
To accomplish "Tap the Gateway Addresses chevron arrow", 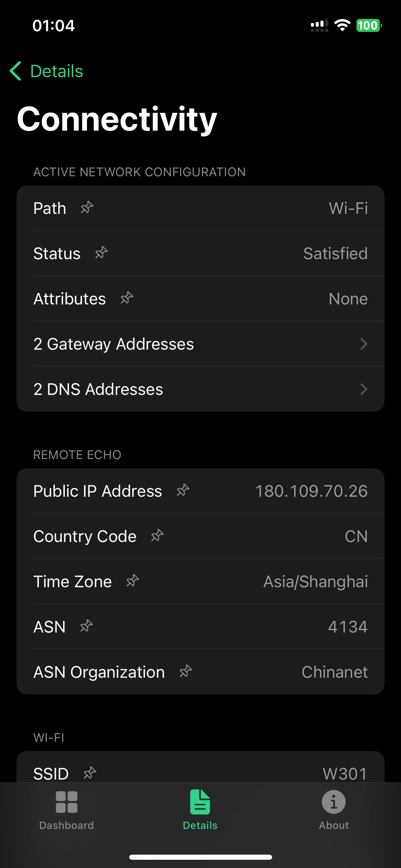I will [364, 344].
